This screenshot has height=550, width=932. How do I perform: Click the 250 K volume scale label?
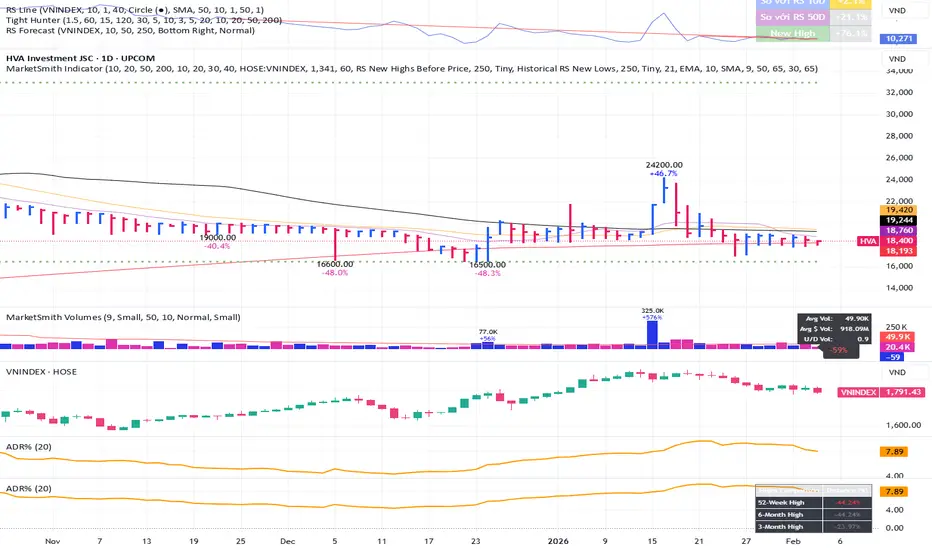click(x=896, y=327)
